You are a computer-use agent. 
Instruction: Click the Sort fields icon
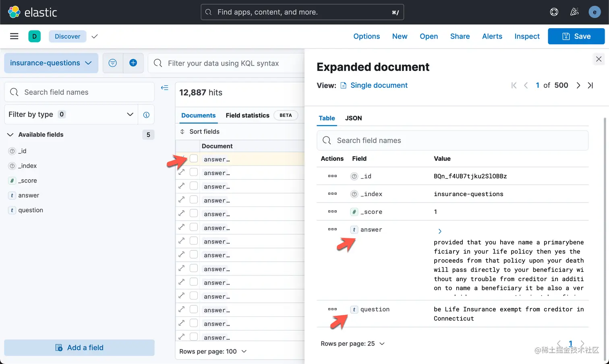182,132
